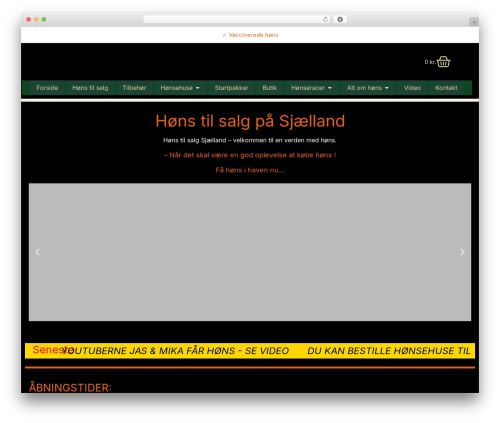Select Tilbehør in navigation
Image resolution: width=500 pixels, height=423 pixels.
click(x=134, y=88)
